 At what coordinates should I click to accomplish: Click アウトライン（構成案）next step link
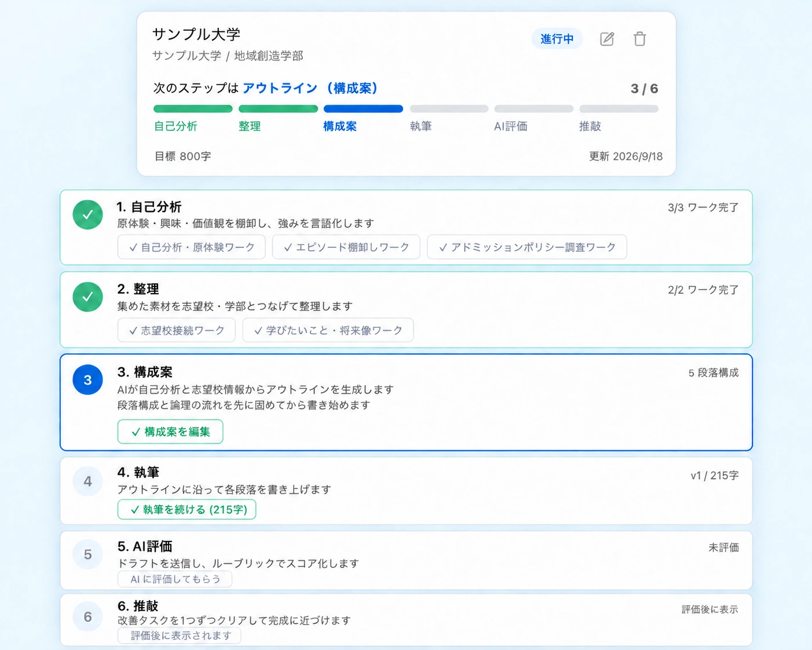click(x=311, y=88)
